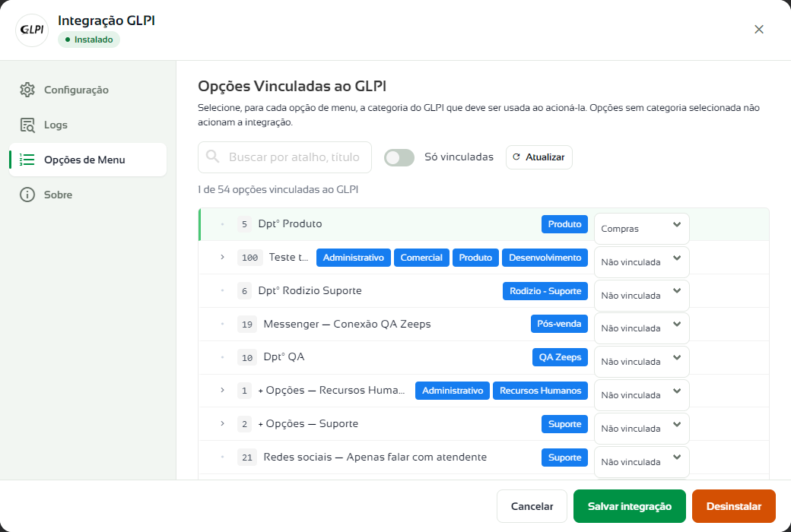
Task: Open category dropdown for + Opções — Suporte
Action: (x=641, y=428)
